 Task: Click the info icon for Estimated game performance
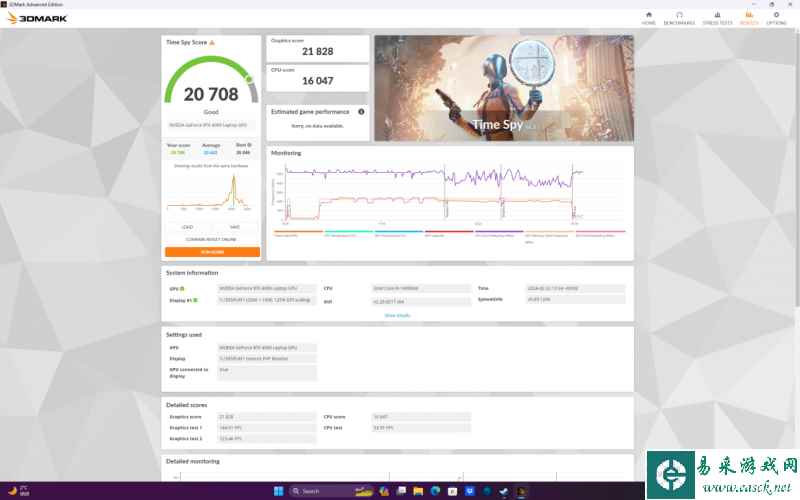[x=361, y=112]
